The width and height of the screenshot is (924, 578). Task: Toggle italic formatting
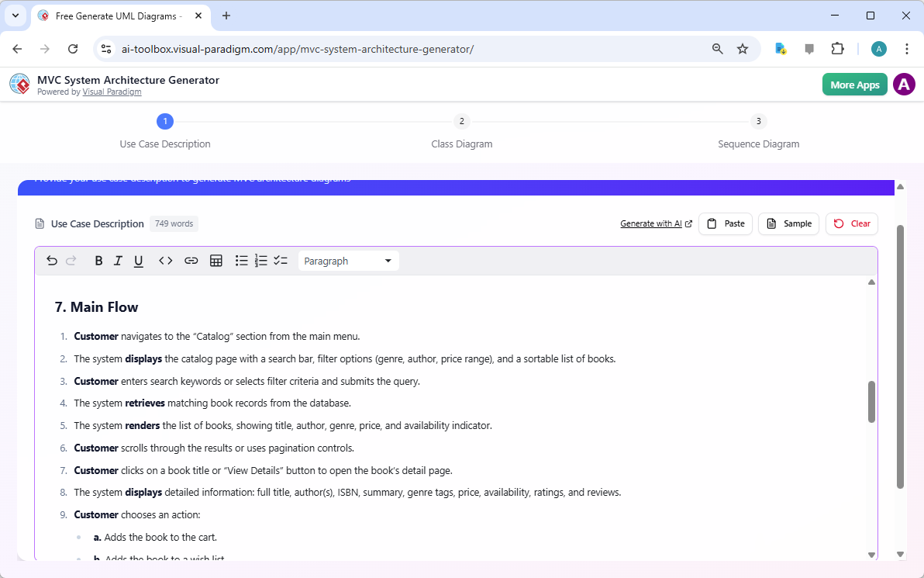point(118,261)
